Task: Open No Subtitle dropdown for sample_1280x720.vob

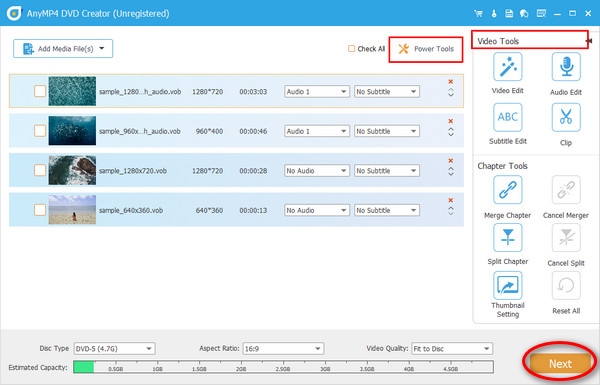Action: [x=386, y=171]
